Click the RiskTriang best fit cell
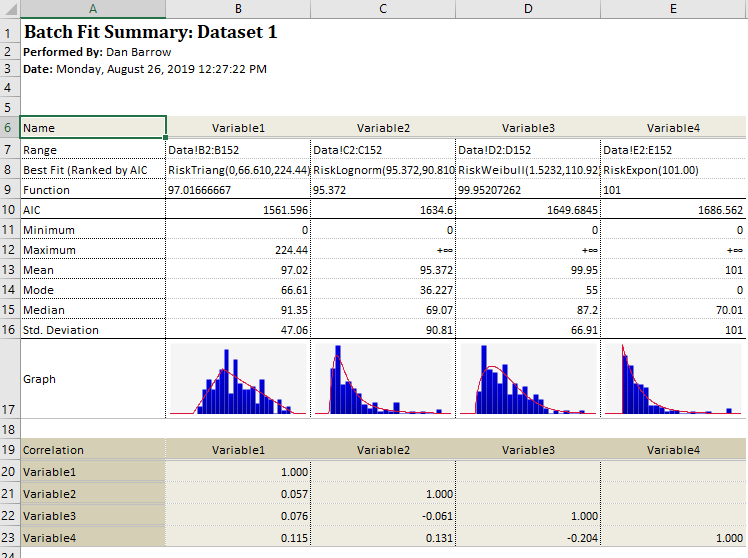 click(237, 170)
